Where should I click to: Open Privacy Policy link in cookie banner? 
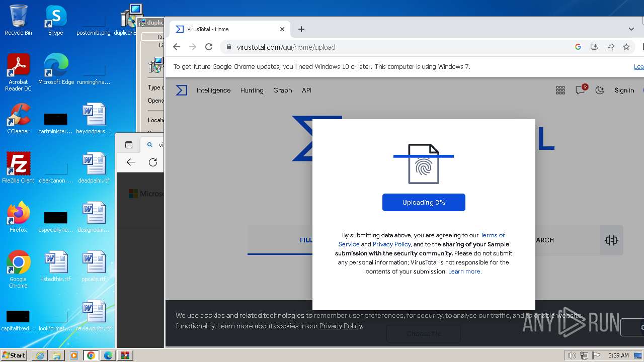(x=341, y=326)
